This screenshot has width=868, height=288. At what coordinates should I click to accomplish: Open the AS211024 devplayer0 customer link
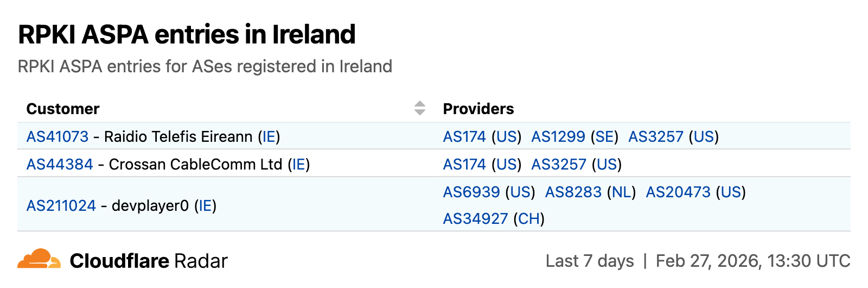(x=61, y=205)
